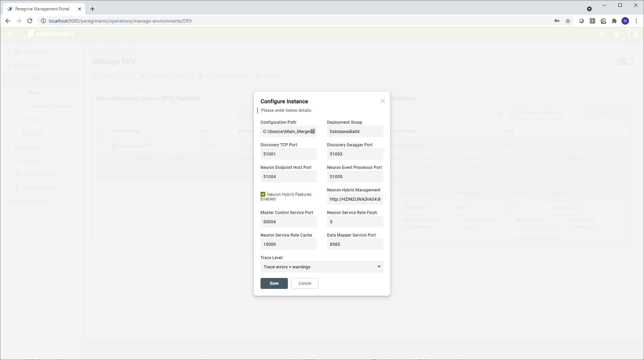Click the address bar URL
Screen dimensions: 644x360
pyautogui.click(x=120, y=21)
